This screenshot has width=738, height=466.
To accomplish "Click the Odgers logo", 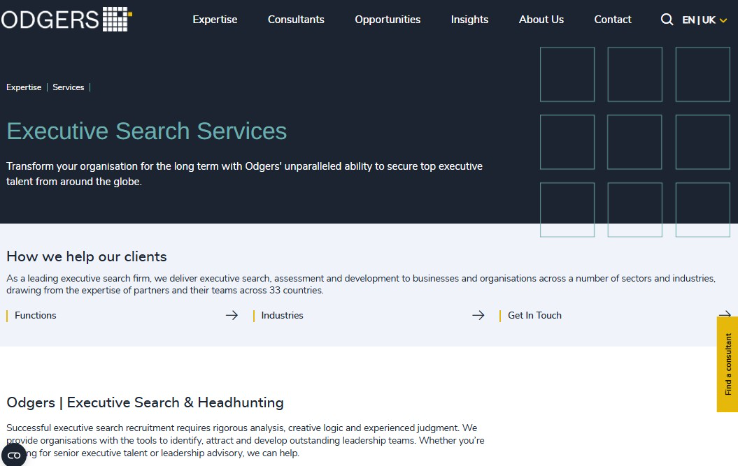I will pos(66,19).
